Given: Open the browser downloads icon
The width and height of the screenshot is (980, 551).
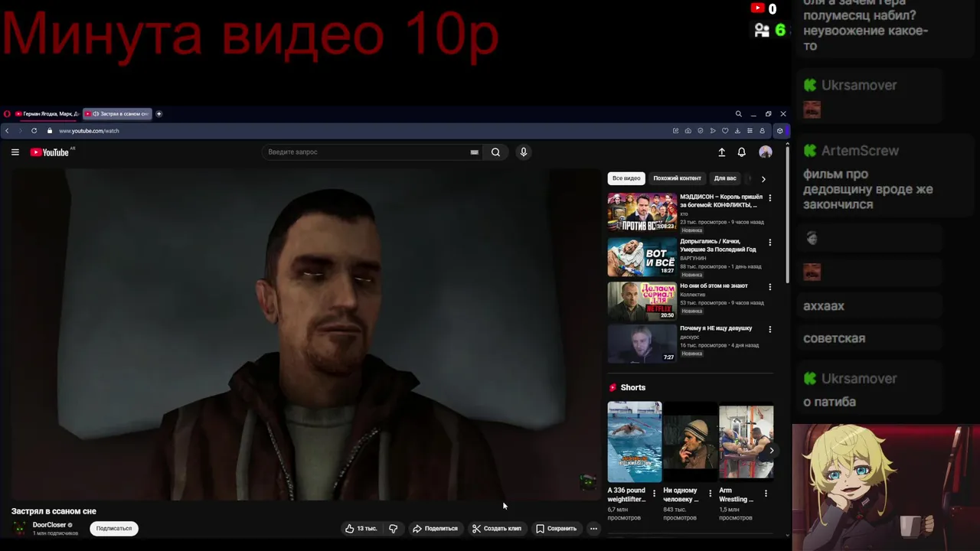Looking at the screenshot, I should pyautogui.click(x=737, y=131).
